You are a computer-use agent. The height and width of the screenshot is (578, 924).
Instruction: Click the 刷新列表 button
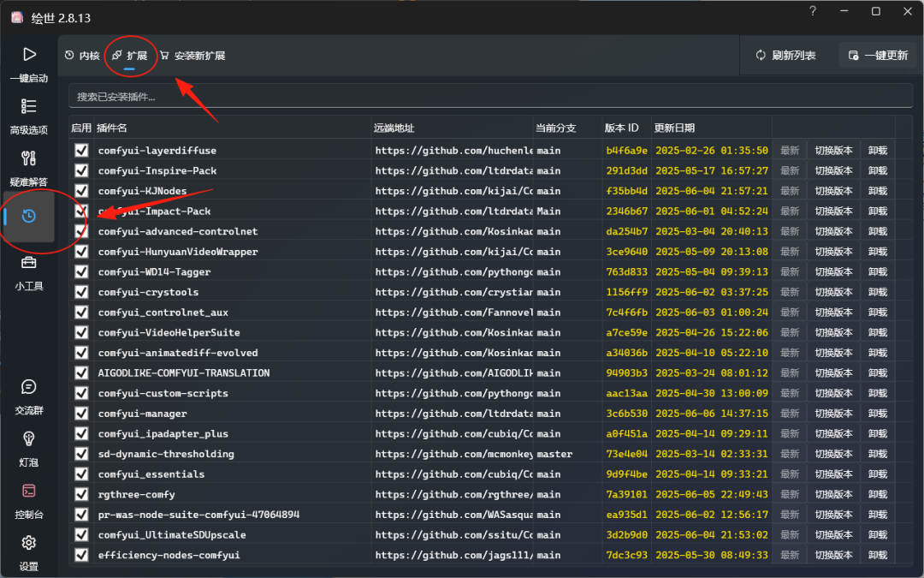coord(786,56)
